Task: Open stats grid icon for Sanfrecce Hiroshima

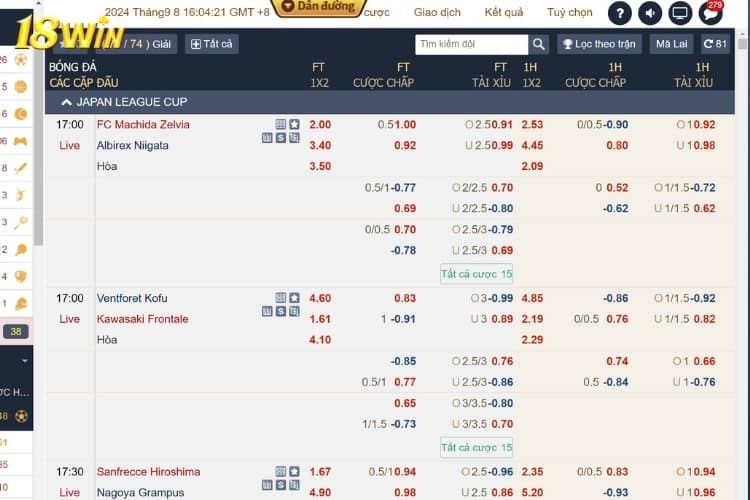Action: point(281,472)
